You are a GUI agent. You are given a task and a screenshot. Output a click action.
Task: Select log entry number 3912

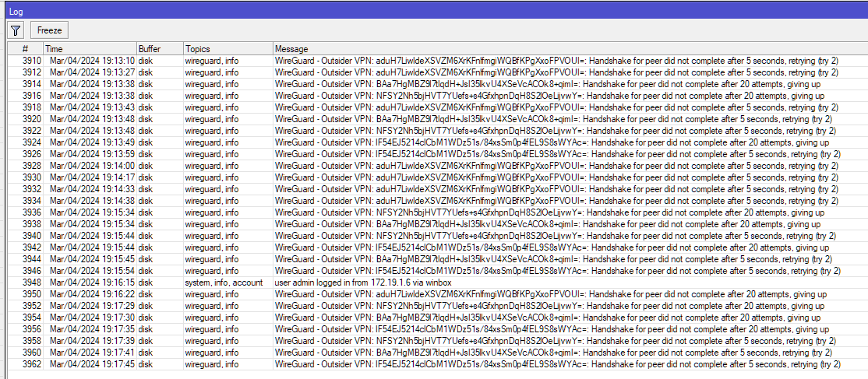(x=437, y=72)
